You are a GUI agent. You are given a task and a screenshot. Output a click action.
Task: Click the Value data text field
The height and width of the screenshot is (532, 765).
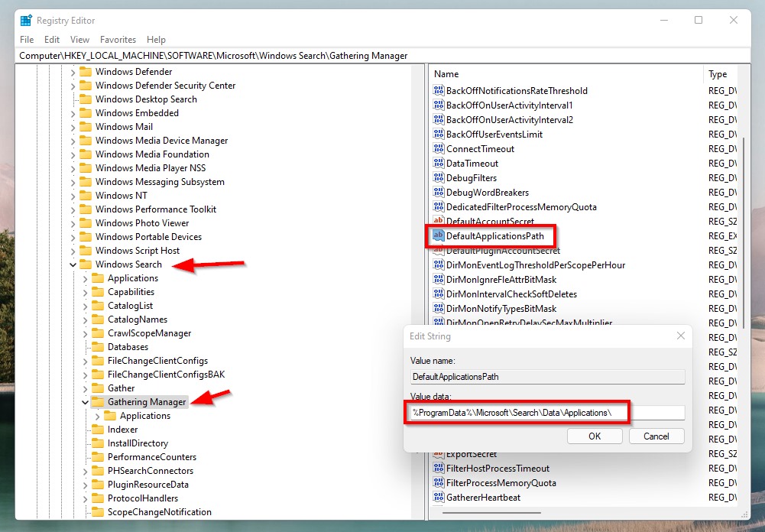(547, 413)
